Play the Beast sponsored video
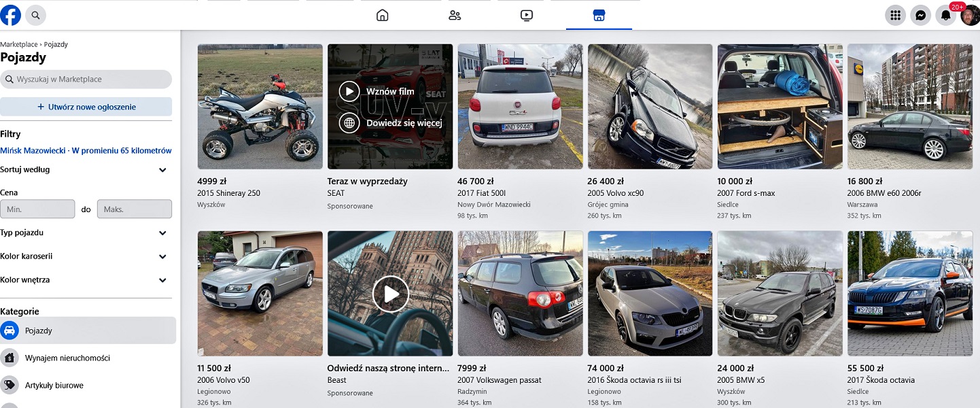980x408 pixels. tap(391, 294)
